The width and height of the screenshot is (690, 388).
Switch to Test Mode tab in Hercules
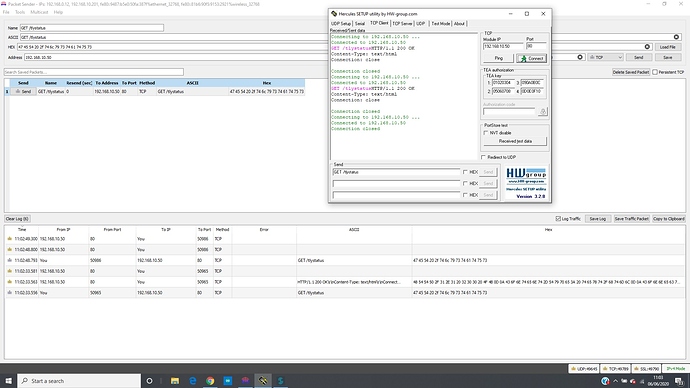coord(440,24)
